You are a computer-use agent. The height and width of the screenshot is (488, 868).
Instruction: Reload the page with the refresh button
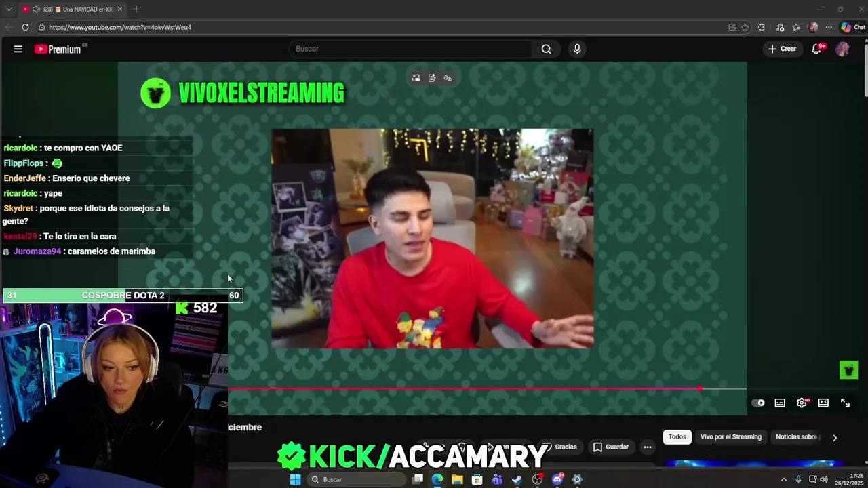click(25, 27)
